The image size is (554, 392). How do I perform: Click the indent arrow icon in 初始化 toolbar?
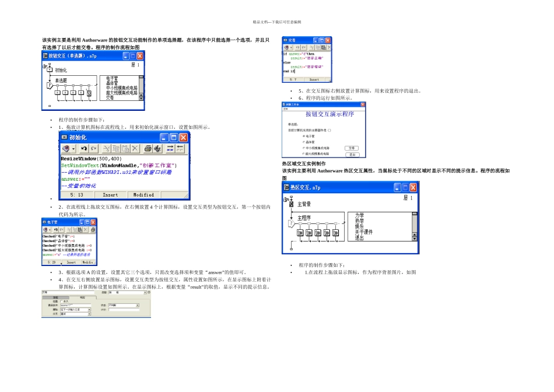tap(170, 148)
